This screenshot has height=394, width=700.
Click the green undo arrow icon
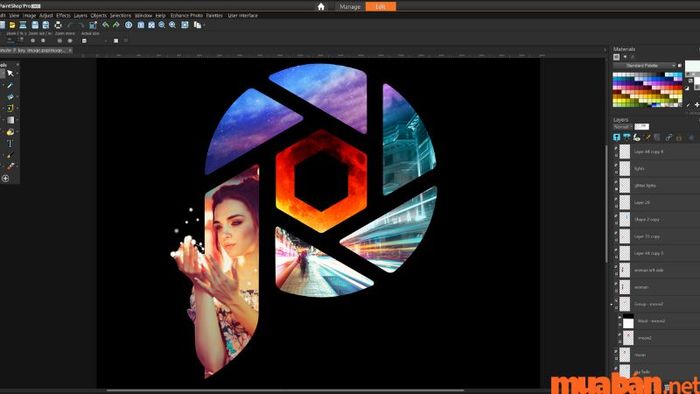click(x=105, y=25)
